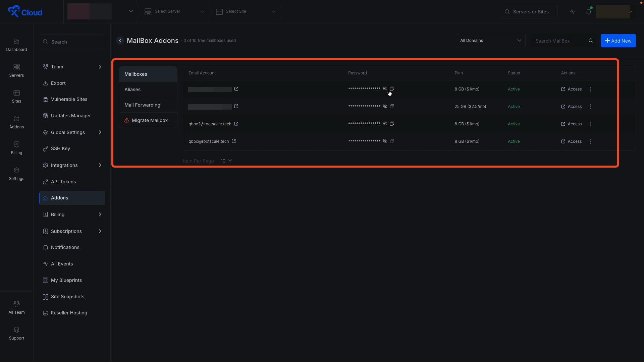Open the xCloud logo home link
644x362 pixels.
(25, 12)
